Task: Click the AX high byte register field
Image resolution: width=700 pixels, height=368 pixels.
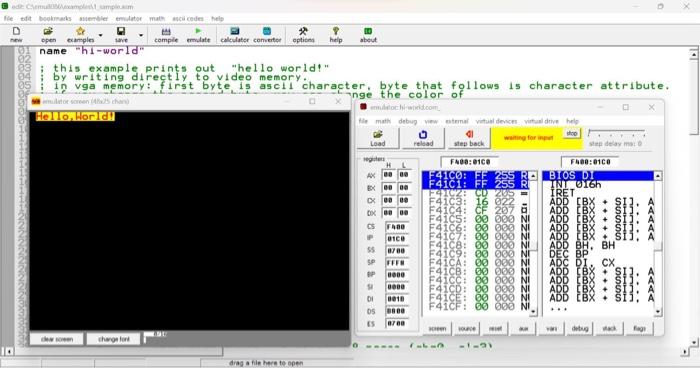Action: pos(388,175)
